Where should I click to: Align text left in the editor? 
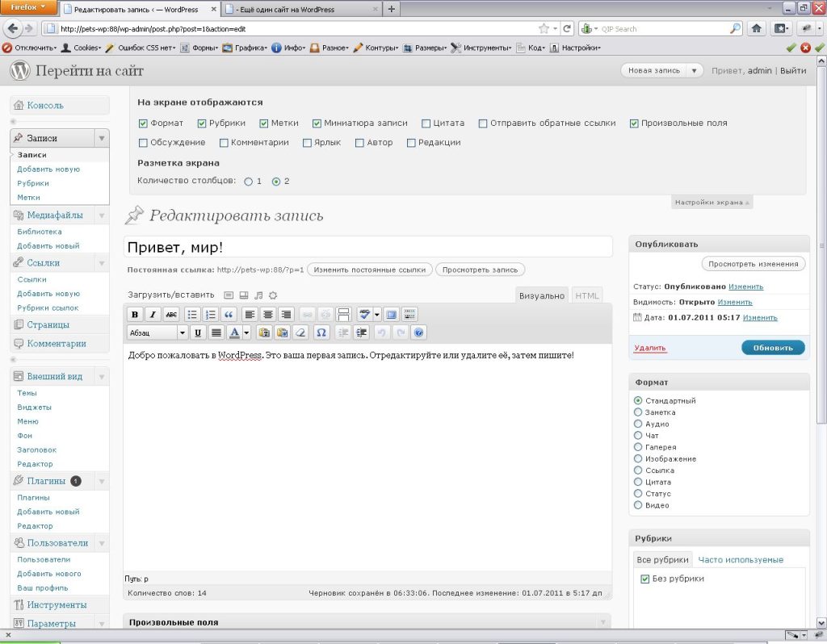tap(250, 315)
